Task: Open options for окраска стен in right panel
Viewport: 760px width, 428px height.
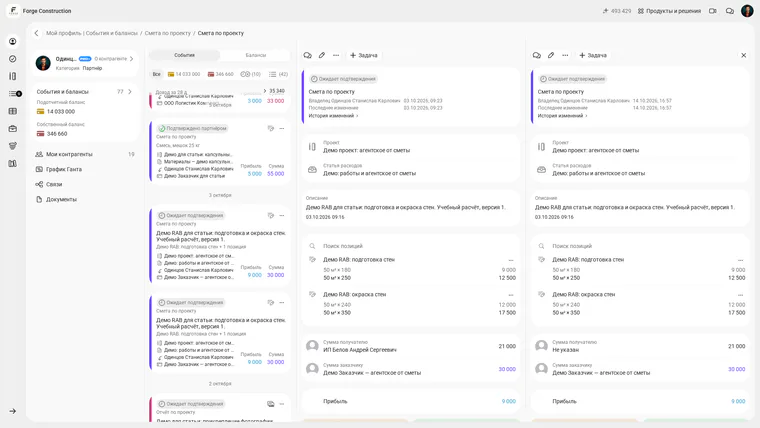Action: [740, 295]
